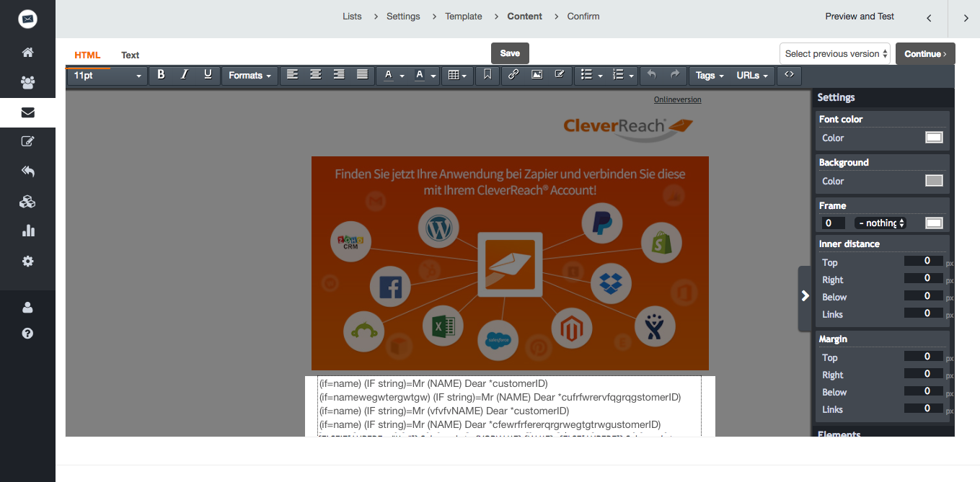Open the Select previous version dropdown
The image size is (980, 482).
(835, 53)
